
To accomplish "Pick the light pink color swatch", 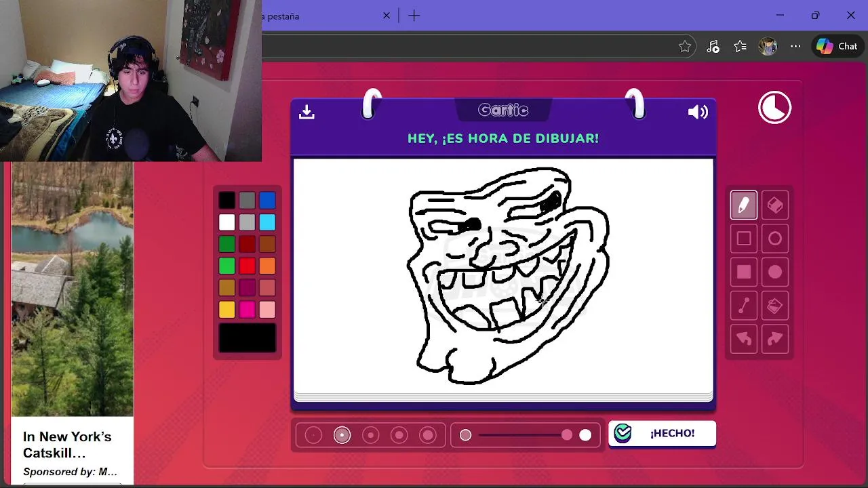I will coord(267,310).
